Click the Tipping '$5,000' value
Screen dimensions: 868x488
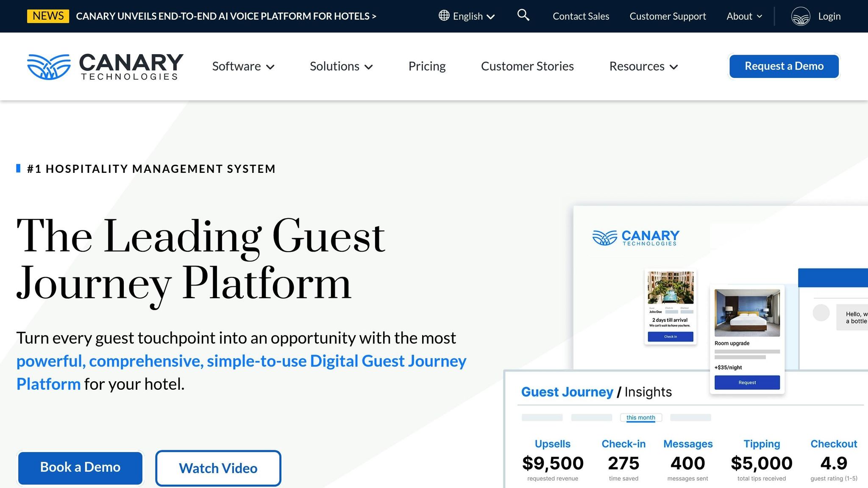[x=762, y=463]
